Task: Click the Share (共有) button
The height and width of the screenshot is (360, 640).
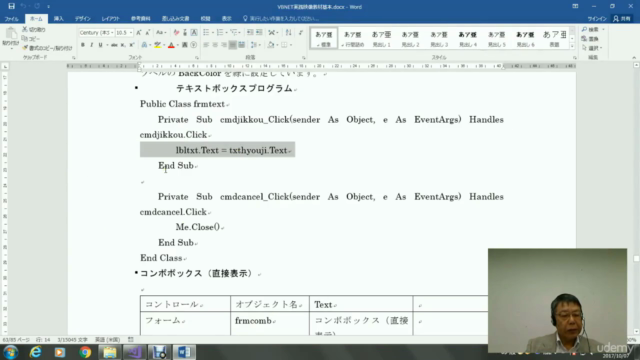Action: [x=622, y=19]
